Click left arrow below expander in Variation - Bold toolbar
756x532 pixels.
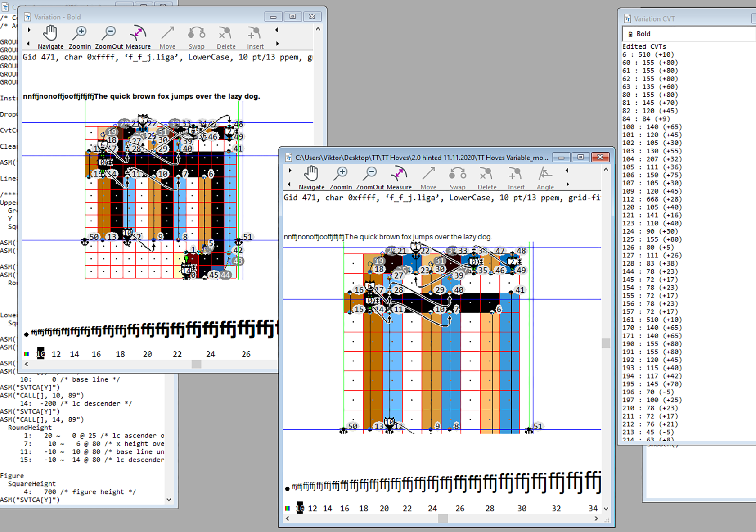[x=29, y=44]
